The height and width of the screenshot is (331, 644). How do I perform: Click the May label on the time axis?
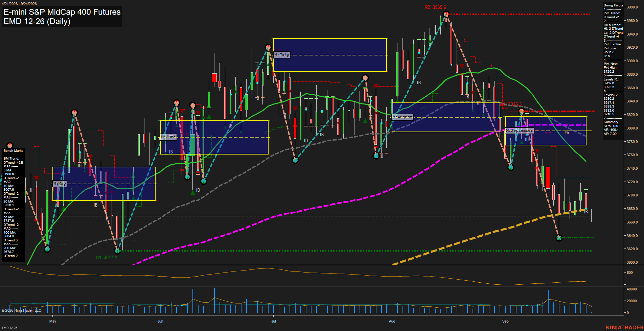(x=53, y=321)
